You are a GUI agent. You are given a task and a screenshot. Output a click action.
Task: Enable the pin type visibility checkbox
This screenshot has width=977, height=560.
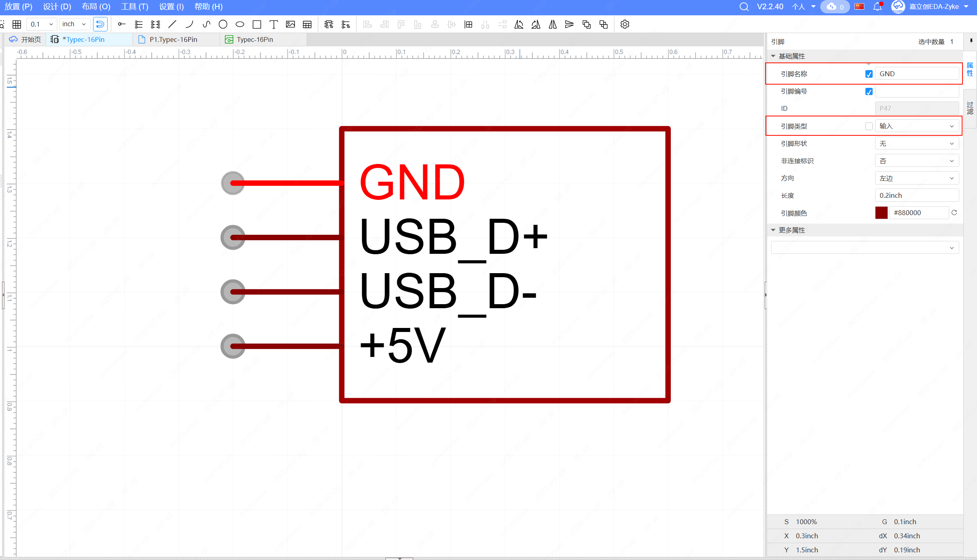click(869, 126)
